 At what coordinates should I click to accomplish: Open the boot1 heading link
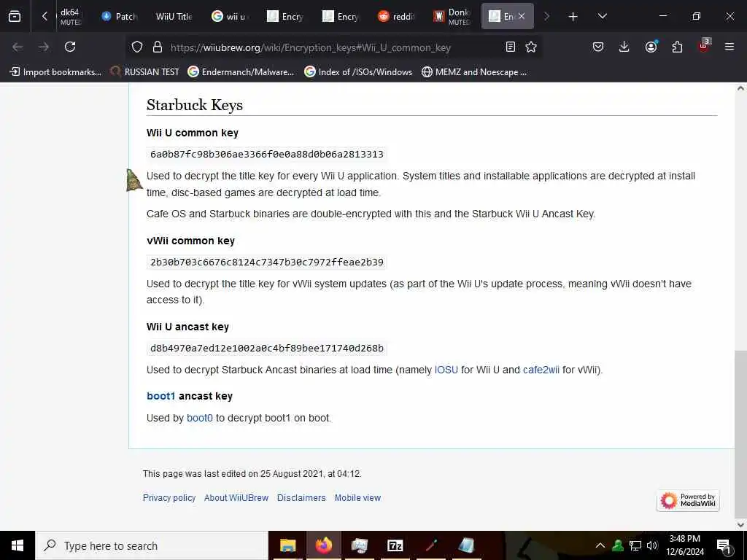pos(161,396)
